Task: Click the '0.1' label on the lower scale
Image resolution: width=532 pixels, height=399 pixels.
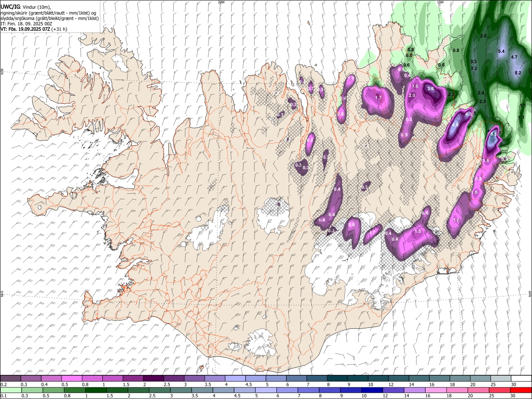Action: pos(3,396)
